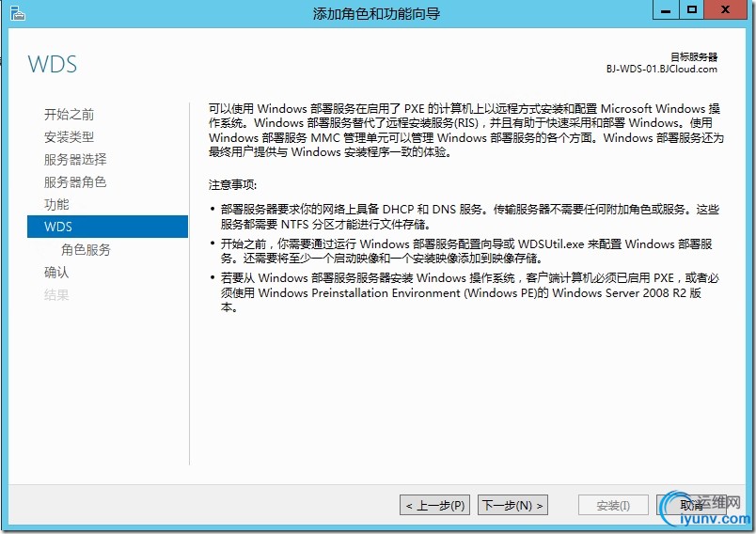
Task: Click 上一步(P) button
Action: pos(434,505)
